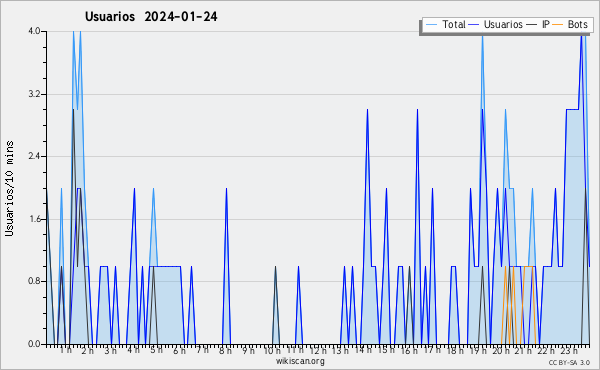Click the lone 8 h Usuarios spike peak
This screenshot has width=600, height=370.
tap(226, 189)
